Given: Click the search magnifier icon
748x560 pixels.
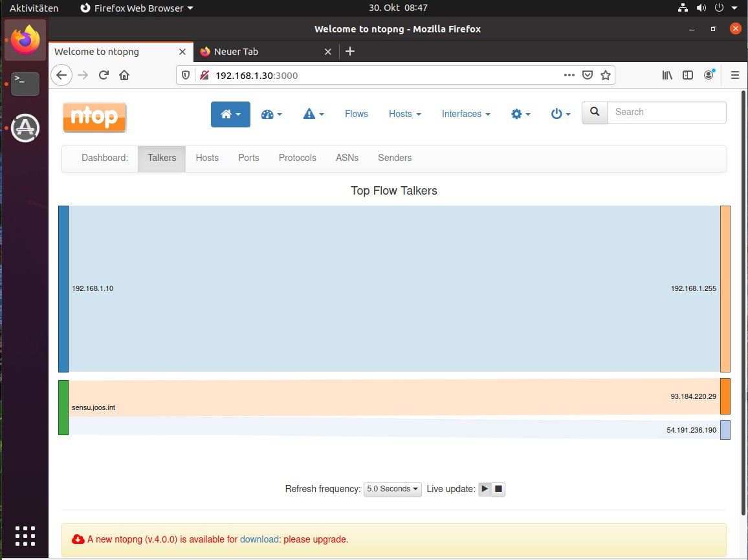Looking at the screenshot, I should (595, 112).
